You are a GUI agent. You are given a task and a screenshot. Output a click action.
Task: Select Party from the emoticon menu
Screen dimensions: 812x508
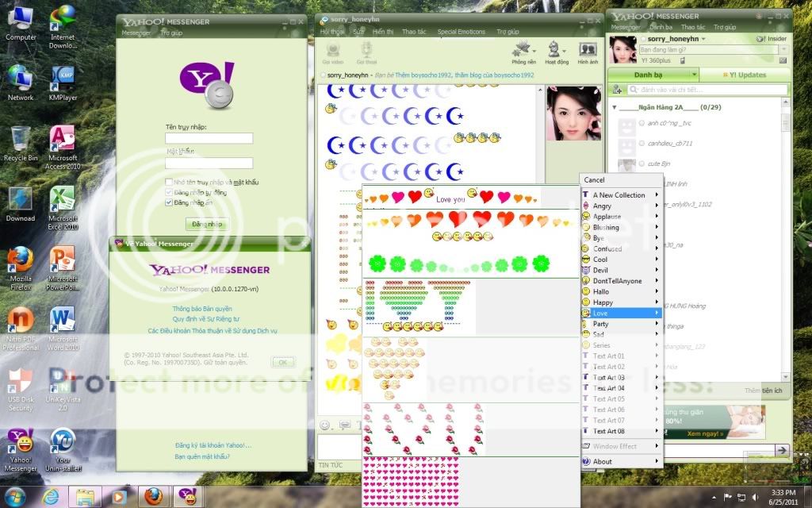pyautogui.click(x=621, y=324)
